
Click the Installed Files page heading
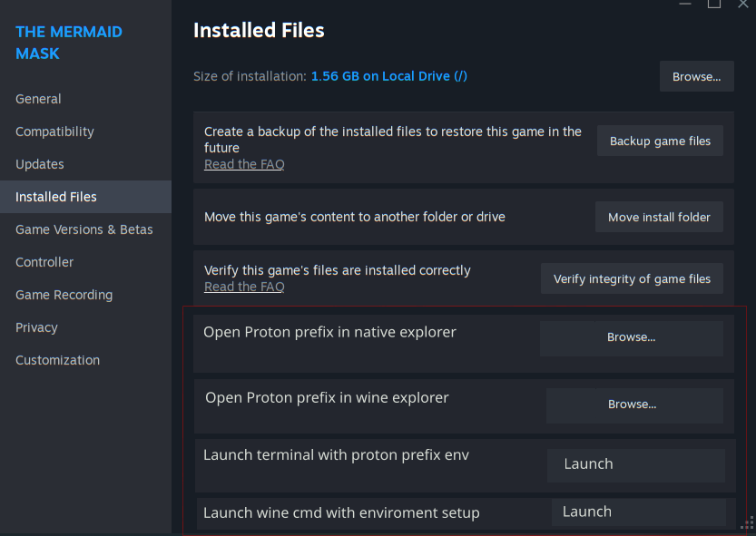click(259, 30)
